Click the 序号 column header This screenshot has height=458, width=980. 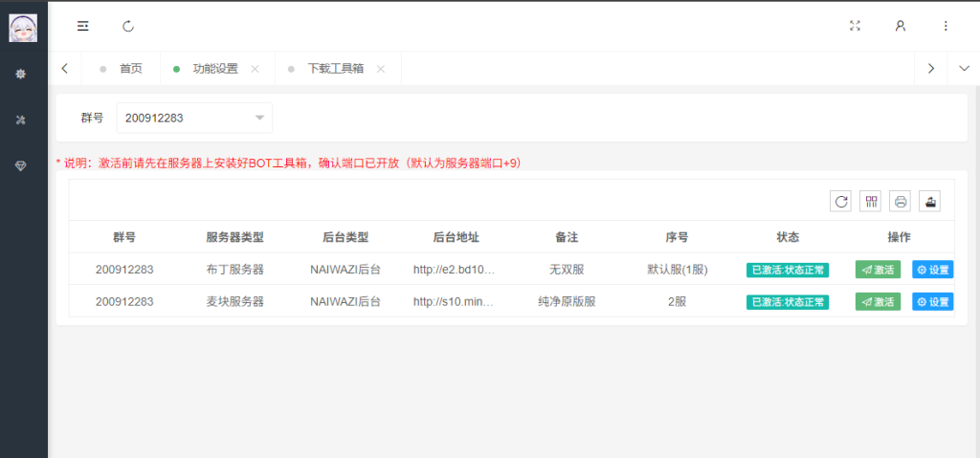(x=677, y=237)
